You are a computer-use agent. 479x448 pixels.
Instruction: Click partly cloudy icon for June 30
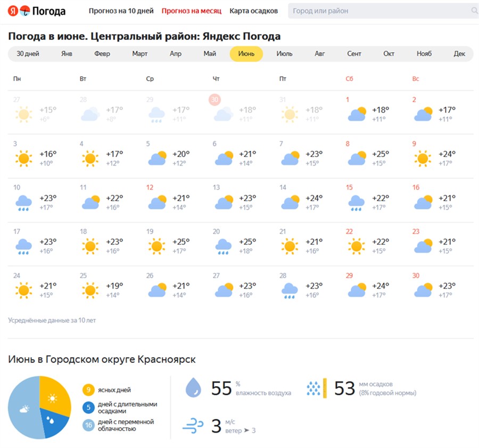point(423,290)
